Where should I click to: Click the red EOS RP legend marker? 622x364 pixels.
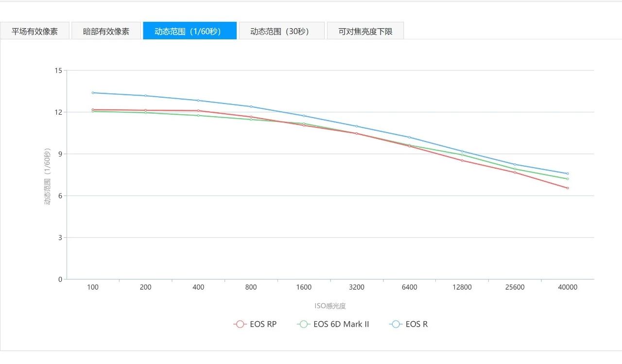(240, 324)
